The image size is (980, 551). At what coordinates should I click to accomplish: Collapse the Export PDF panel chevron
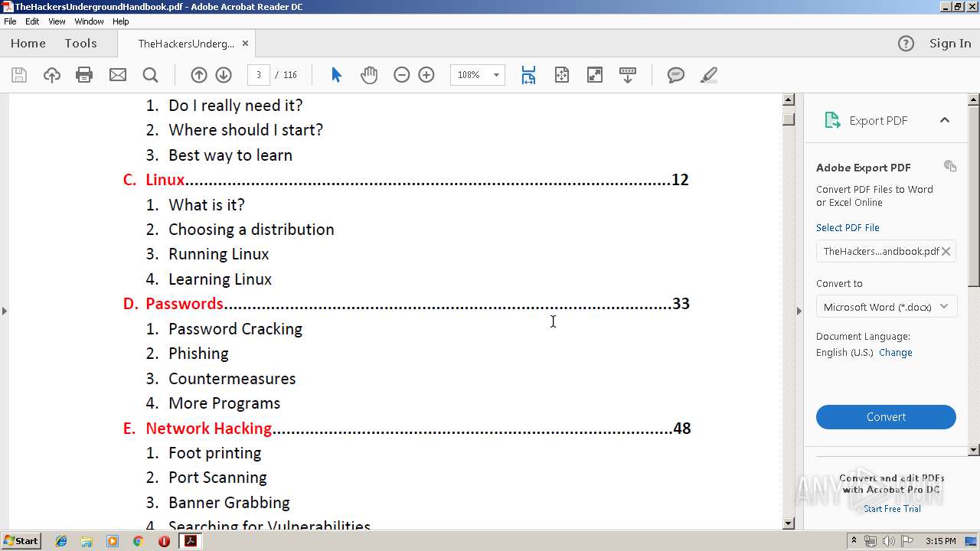pyautogui.click(x=945, y=120)
